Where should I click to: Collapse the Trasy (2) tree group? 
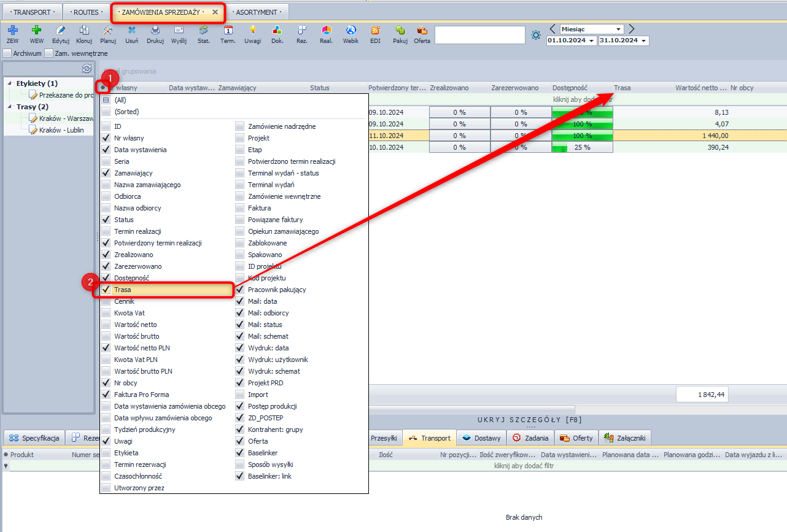(x=10, y=107)
